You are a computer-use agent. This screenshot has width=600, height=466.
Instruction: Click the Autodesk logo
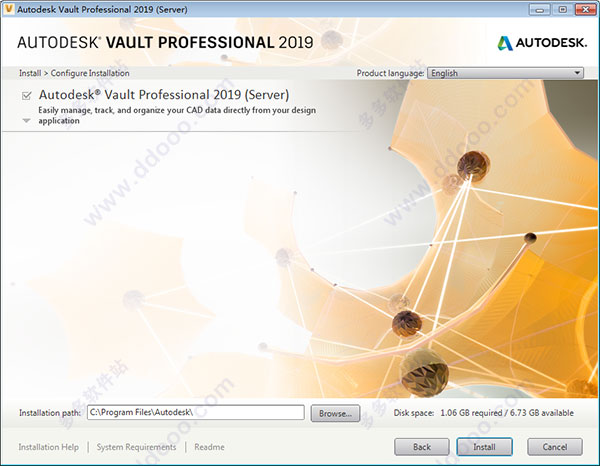(x=542, y=43)
